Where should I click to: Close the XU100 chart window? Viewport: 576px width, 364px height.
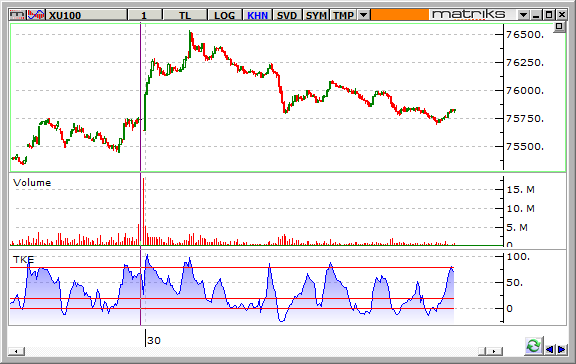[x=562, y=15]
